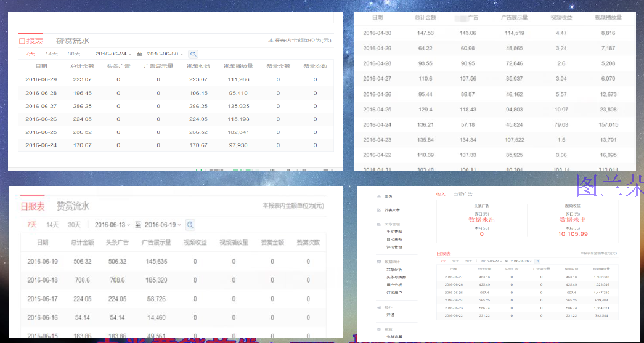
Task: Select the 收入 tab in the sidebar panel
Action: [x=441, y=194]
